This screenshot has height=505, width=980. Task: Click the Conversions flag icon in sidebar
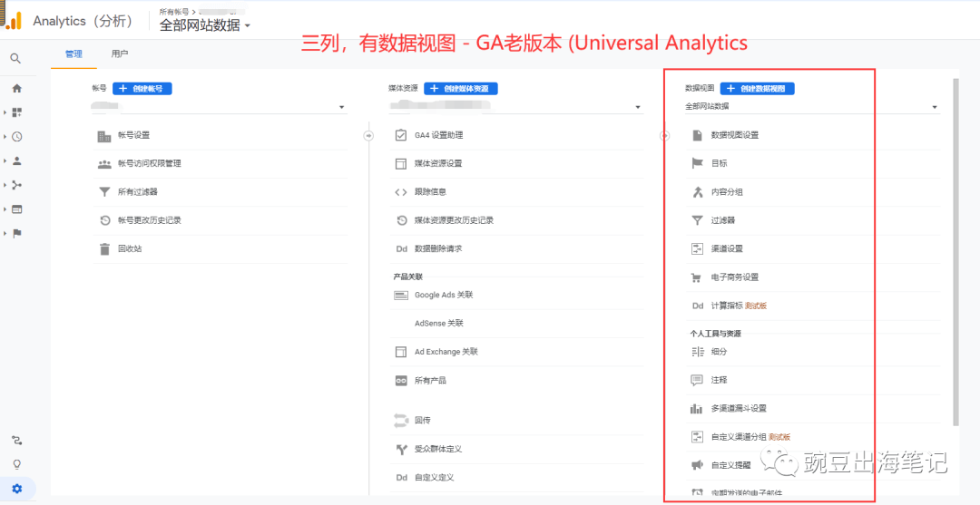16,233
